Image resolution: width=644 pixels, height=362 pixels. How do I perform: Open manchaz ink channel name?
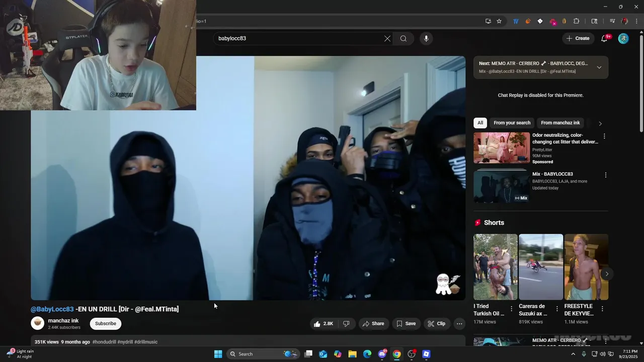pos(63,321)
